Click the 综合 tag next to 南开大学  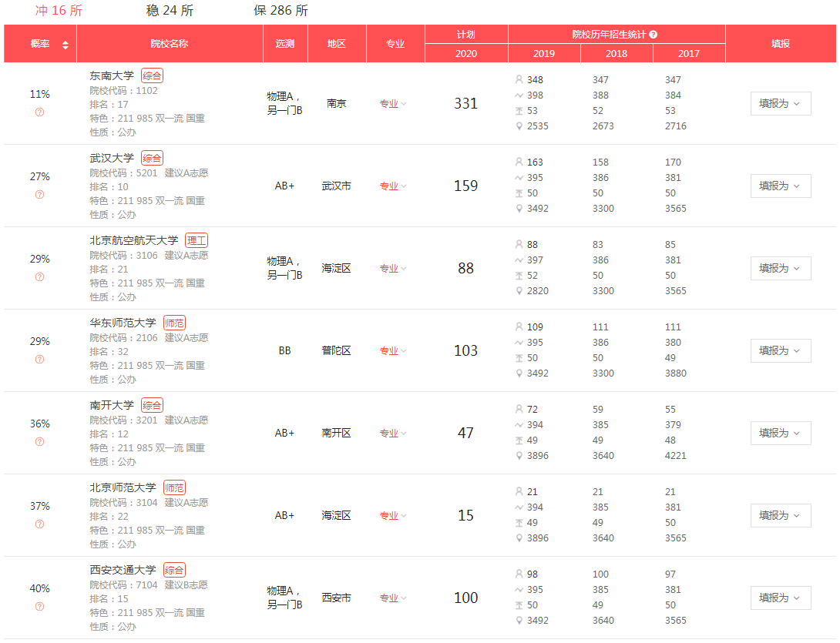[x=152, y=404]
